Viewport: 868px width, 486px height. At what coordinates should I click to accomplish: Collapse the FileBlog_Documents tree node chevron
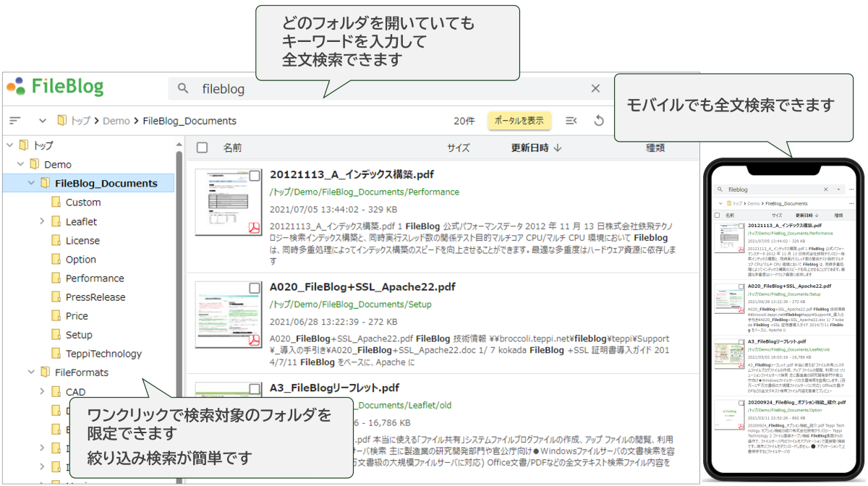(31, 183)
